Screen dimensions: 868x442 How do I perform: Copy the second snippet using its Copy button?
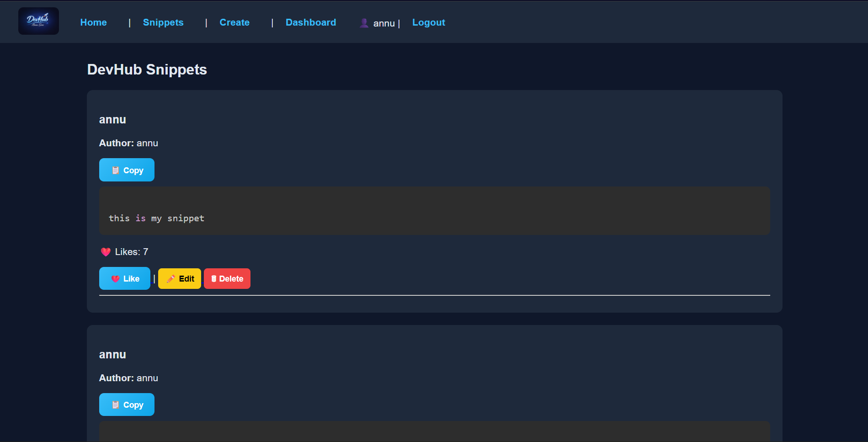pyautogui.click(x=127, y=405)
